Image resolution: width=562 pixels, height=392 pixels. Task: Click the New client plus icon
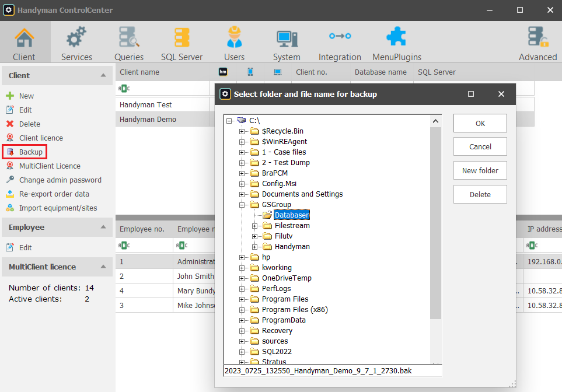coord(10,96)
